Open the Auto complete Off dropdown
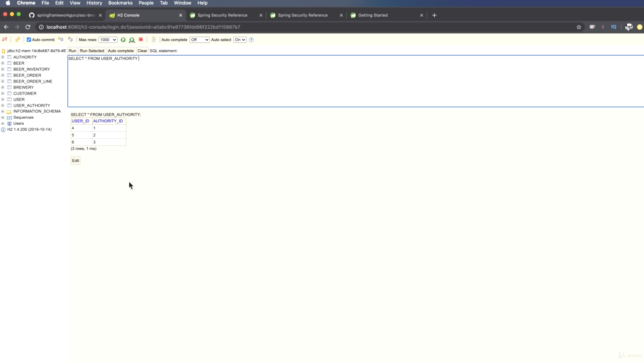The height and width of the screenshot is (362, 644). [199, 40]
